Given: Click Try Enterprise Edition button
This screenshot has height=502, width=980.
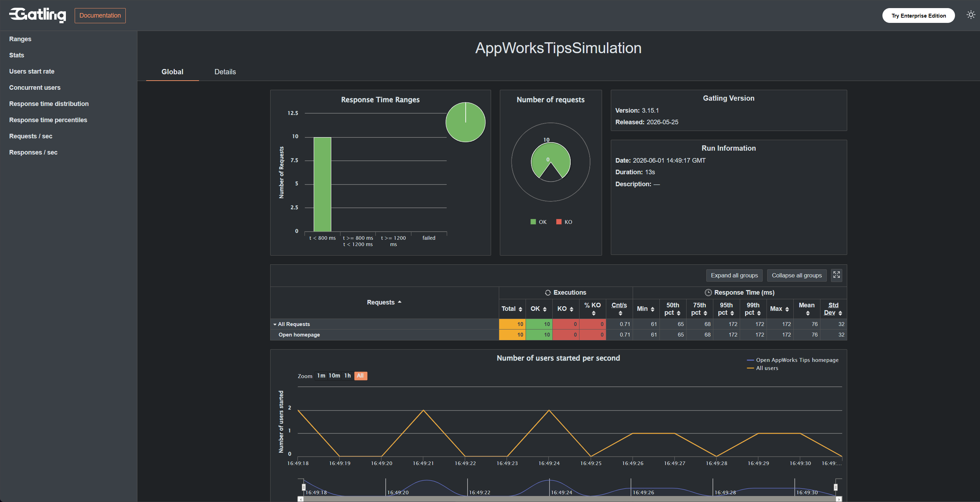Looking at the screenshot, I should [x=918, y=15].
